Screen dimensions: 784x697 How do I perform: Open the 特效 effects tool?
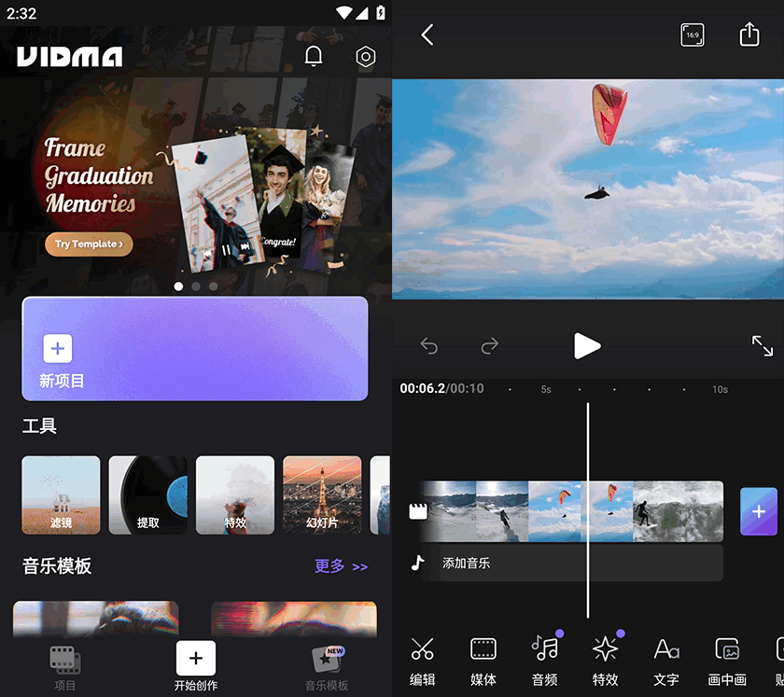605,660
